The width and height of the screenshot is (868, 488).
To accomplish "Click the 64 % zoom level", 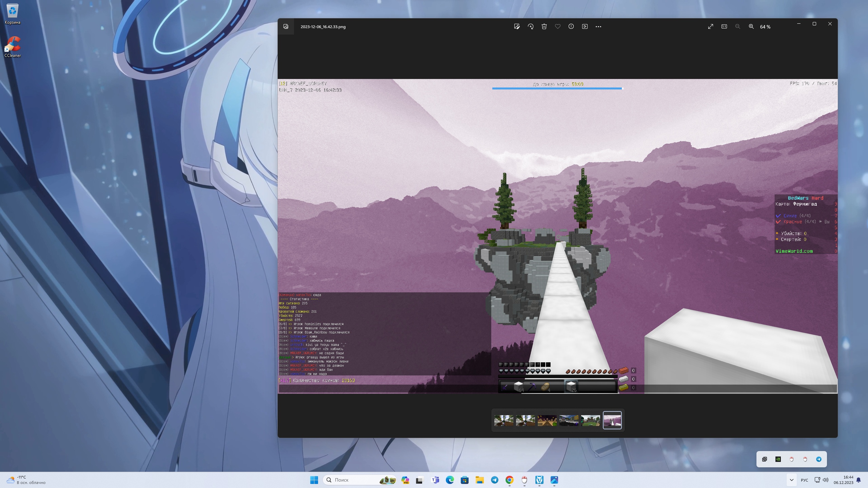I will click(x=765, y=27).
